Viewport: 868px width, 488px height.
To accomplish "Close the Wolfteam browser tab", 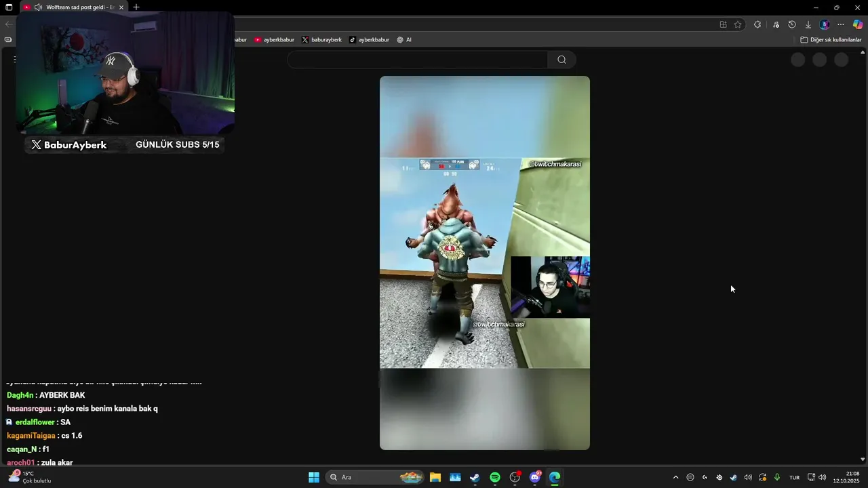I will click(121, 7).
